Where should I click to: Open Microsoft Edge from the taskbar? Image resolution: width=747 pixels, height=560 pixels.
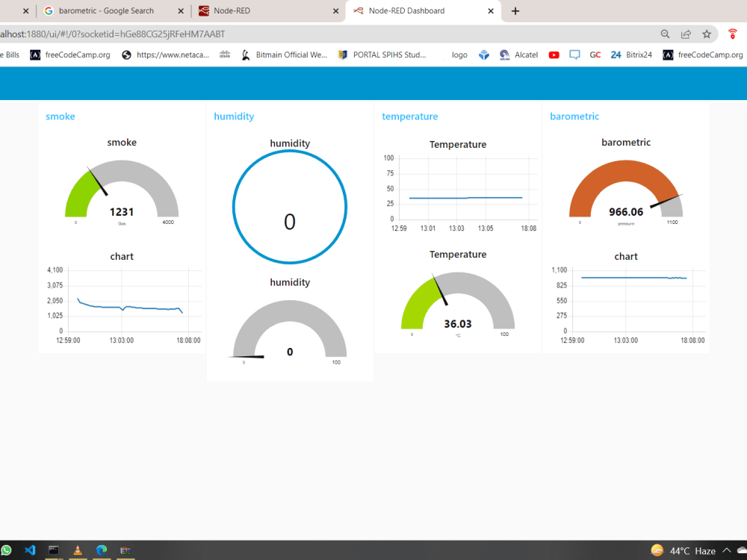coord(101,550)
